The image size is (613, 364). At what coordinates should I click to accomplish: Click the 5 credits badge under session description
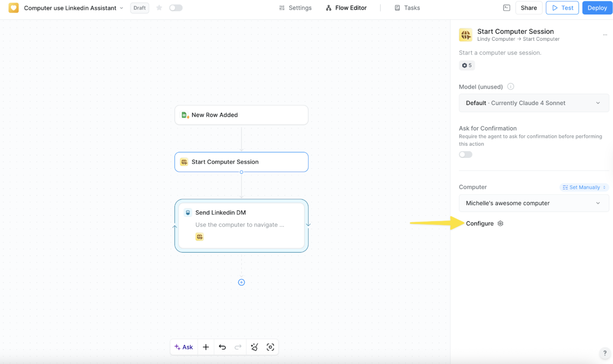coord(467,65)
